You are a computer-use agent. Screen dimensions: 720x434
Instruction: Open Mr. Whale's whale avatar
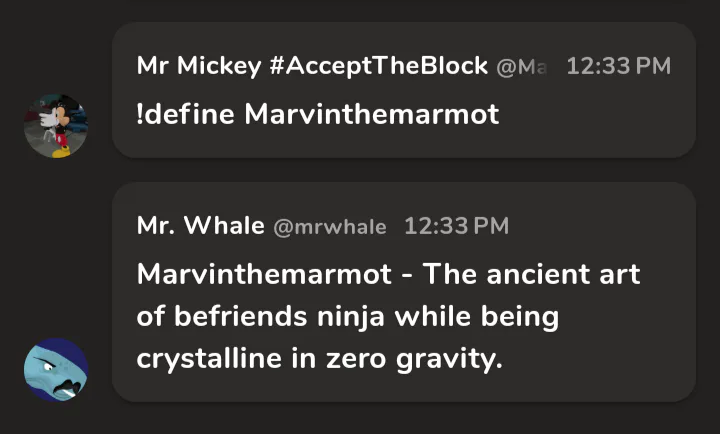tap(55, 369)
